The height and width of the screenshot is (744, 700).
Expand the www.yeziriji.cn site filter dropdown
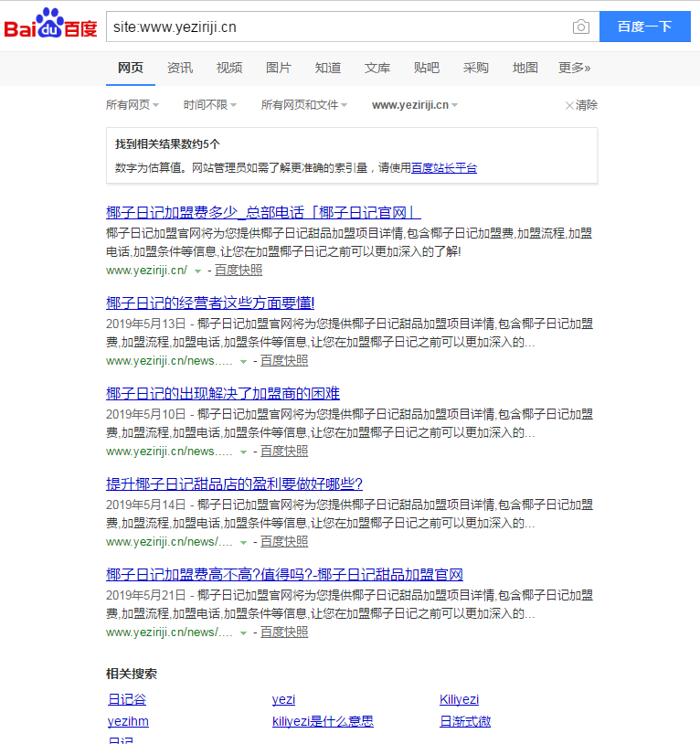pos(415,105)
